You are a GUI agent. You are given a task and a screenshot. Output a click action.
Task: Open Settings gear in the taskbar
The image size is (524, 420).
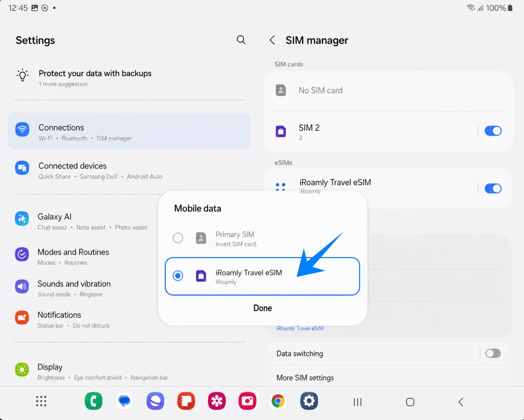309,401
